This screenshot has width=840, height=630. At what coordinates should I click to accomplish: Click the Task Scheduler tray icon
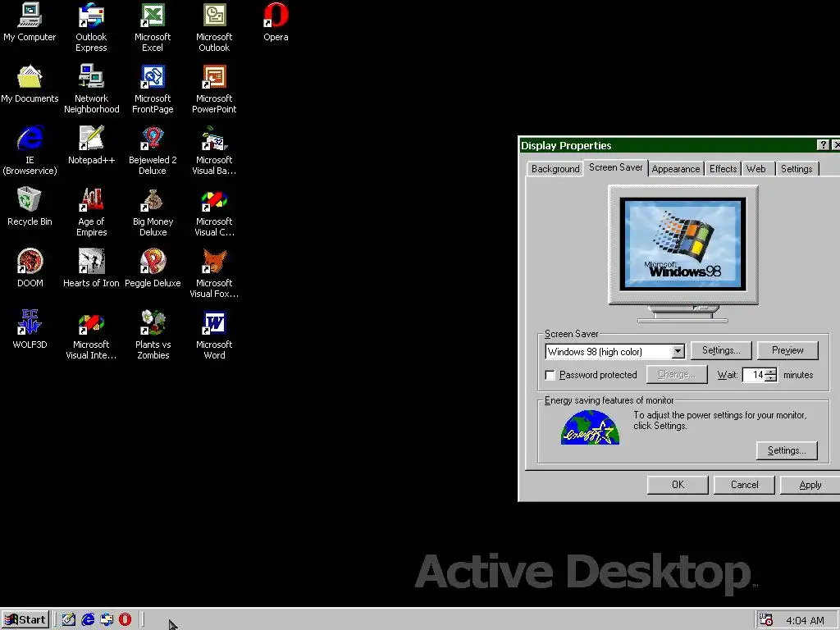[x=766, y=620]
